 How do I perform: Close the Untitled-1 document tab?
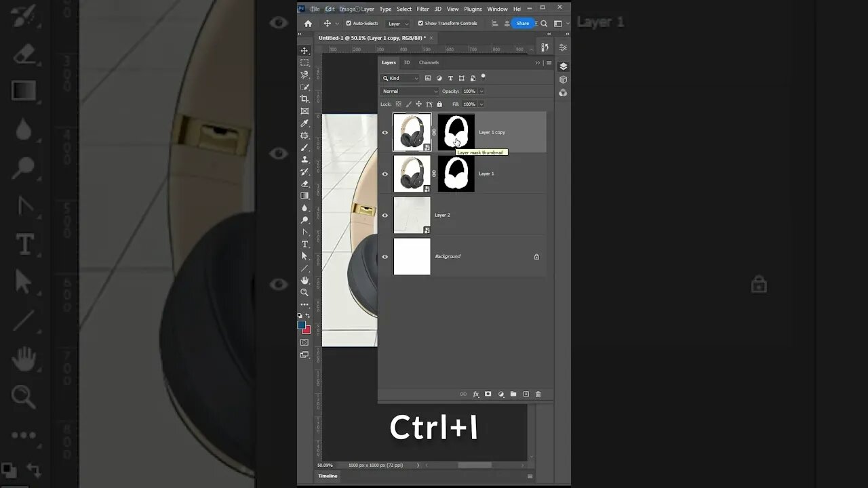click(432, 38)
